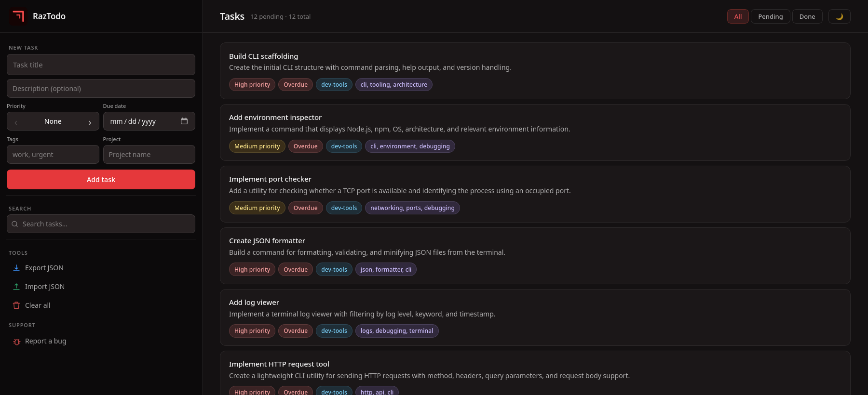Click the Clear all label
This screenshot has width=868, height=395.
pos(38,305)
